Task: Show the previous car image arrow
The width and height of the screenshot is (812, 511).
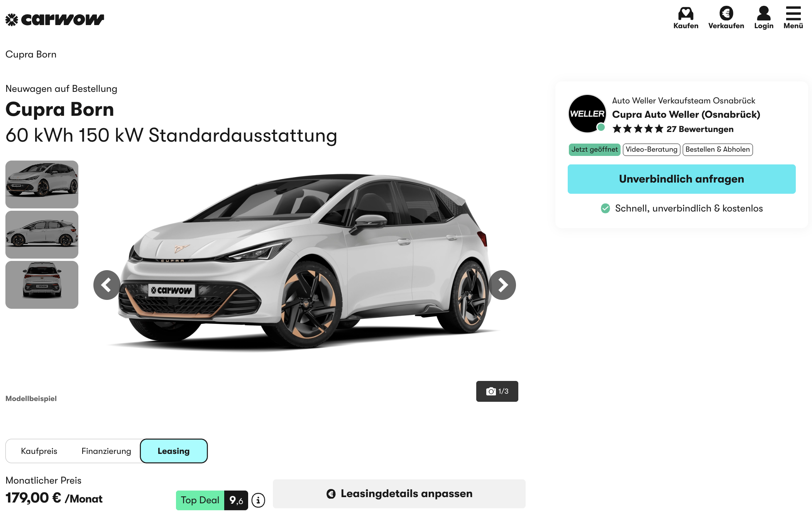Action: (x=107, y=285)
